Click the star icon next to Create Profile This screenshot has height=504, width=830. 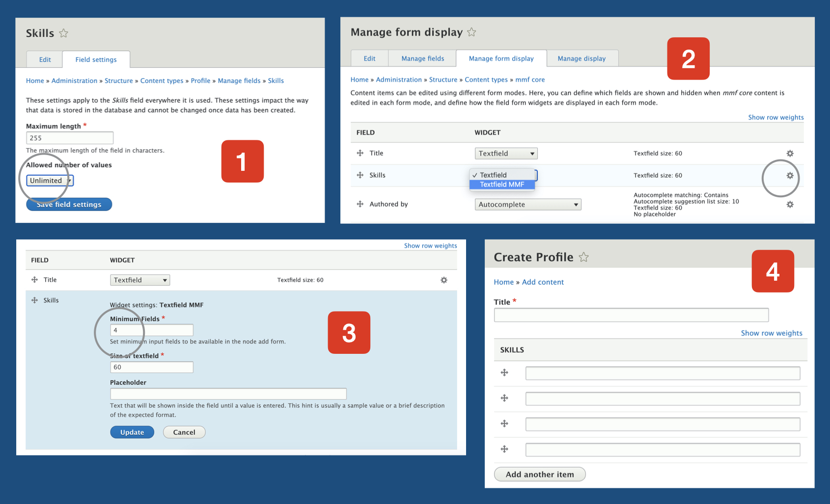(583, 257)
